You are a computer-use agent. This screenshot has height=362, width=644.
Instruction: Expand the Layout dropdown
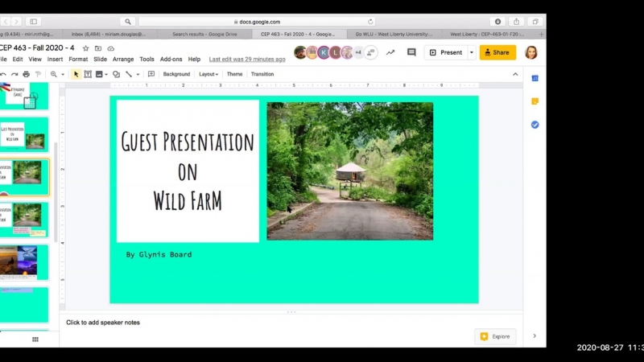coord(208,74)
